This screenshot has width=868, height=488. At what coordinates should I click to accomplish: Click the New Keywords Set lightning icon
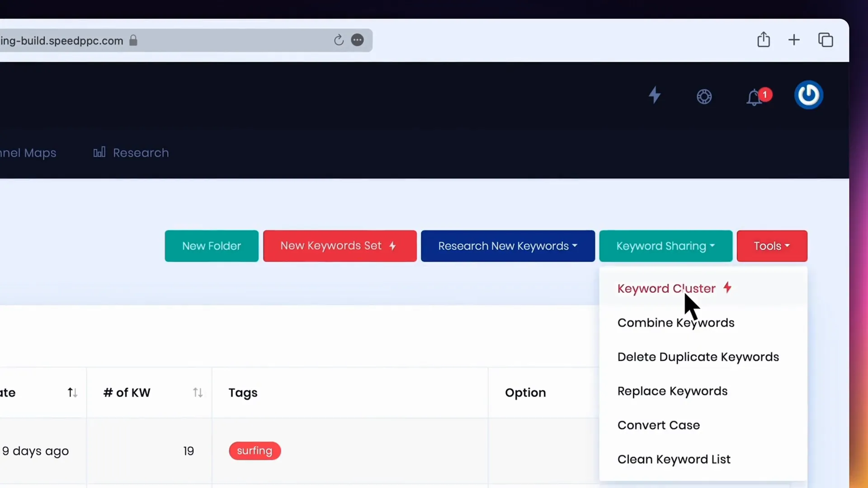pyautogui.click(x=393, y=245)
